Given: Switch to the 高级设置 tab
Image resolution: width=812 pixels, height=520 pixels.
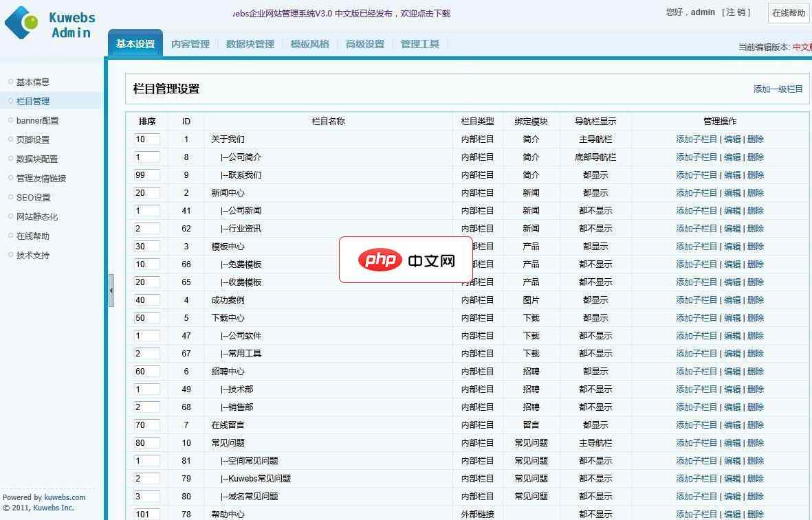Looking at the screenshot, I should pos(365,43).
